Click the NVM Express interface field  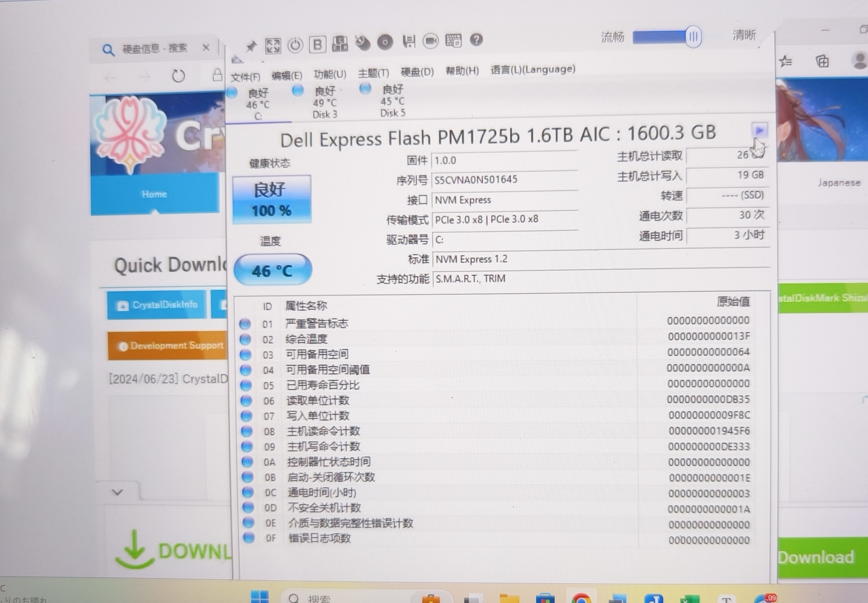(505, 200)
